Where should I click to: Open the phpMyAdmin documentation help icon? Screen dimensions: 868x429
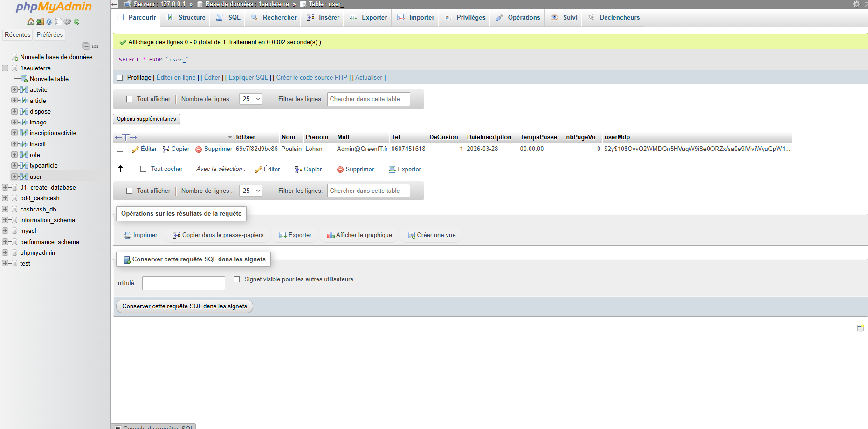[x=49, y=21]
